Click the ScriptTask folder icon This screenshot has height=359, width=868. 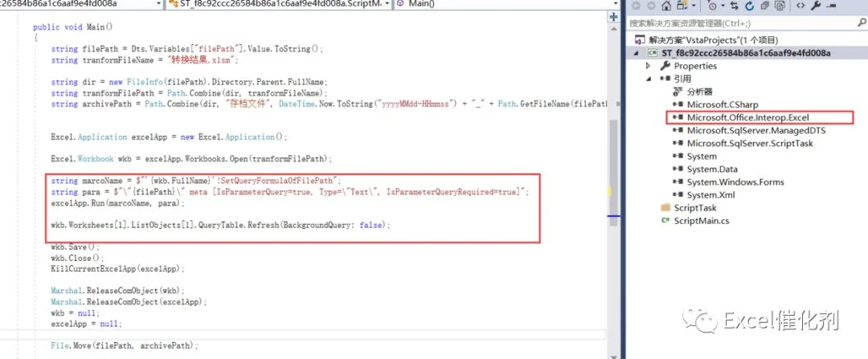665,208
